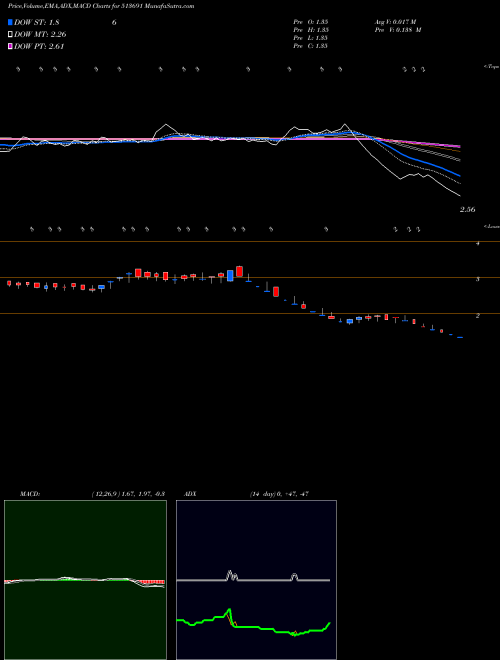Click the 'Pre L: 1.35' low value
The image size is (500, 660).
tap(311, 38)
